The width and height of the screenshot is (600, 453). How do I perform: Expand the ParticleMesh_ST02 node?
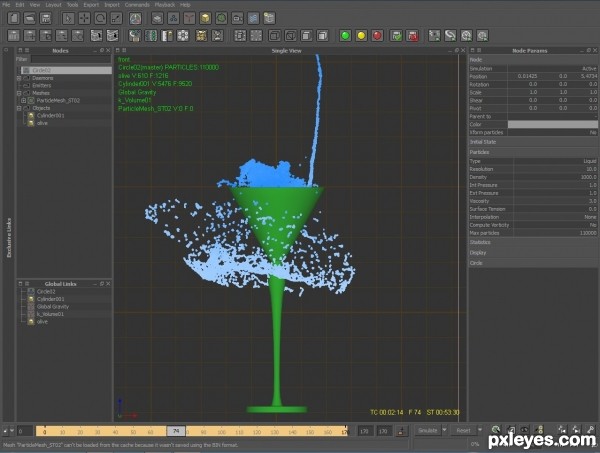[x=24, y=101]
